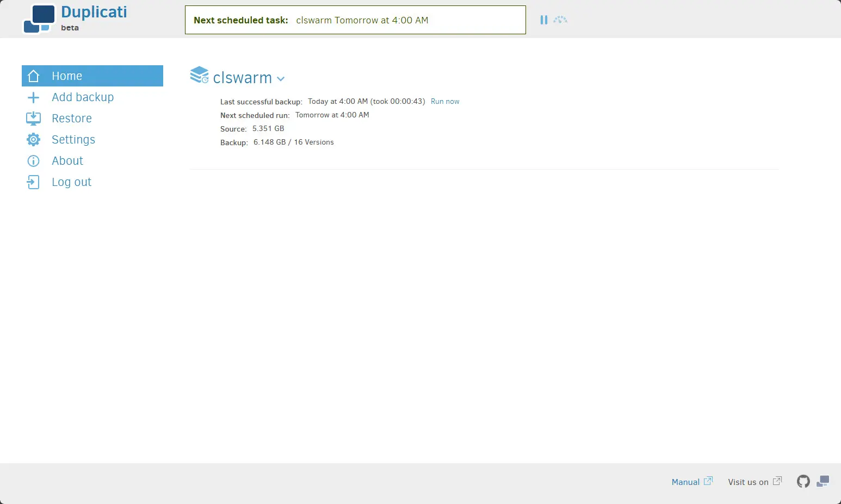Click the 'Next scheduled run:' label
The width and height of the screenshot is (841, 504).
pos(255,115)
